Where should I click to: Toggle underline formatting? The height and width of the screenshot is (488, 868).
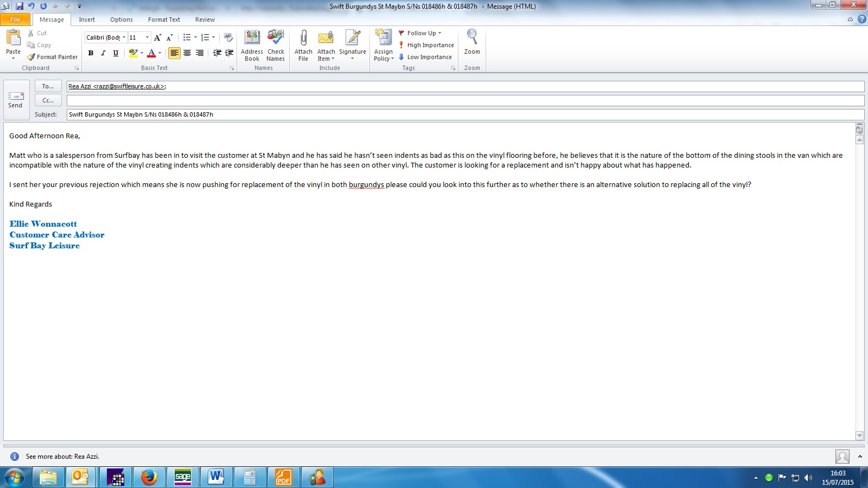point(116,53)
